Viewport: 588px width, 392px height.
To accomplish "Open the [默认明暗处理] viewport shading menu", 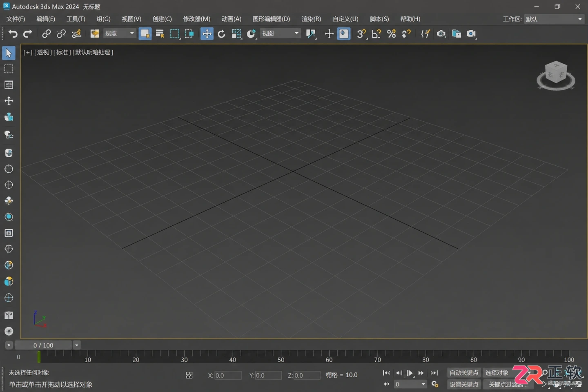I will coord(93,52).
